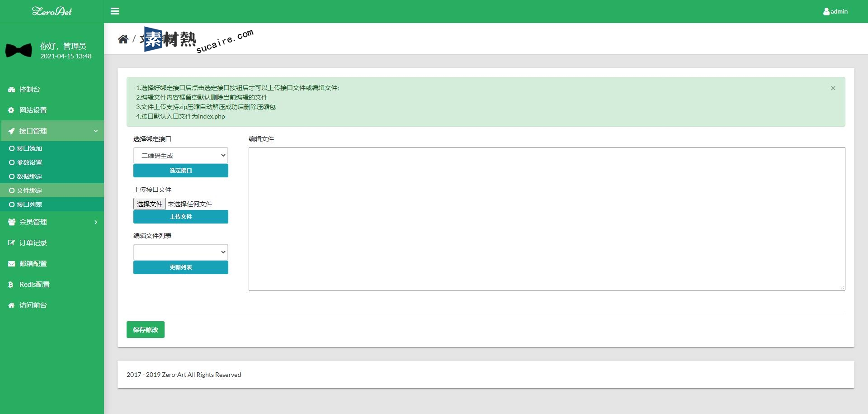Image resolution: width=868 pixels, height=414 pixels.
Task: Click the 会员管理 users icon
Action: pos(12,222)
